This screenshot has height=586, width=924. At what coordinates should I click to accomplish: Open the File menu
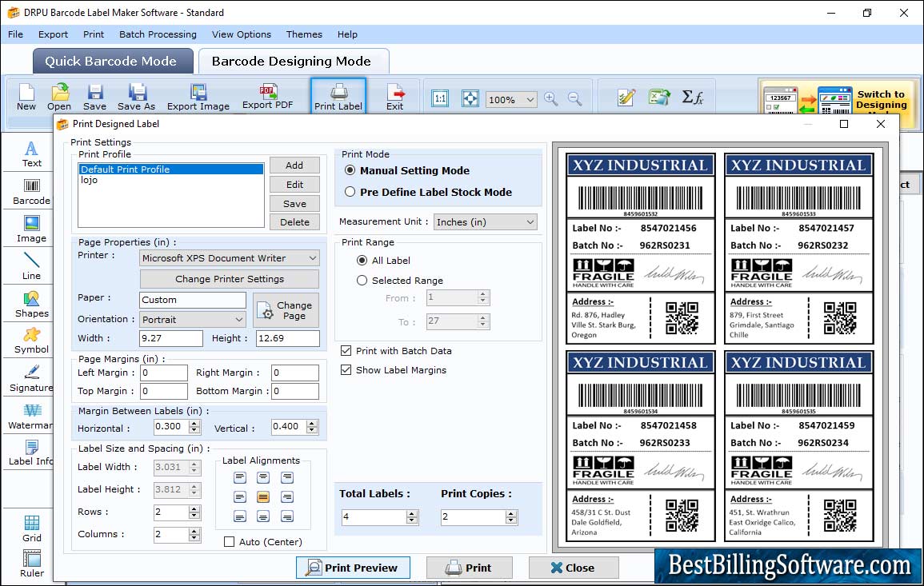(15, 34)
